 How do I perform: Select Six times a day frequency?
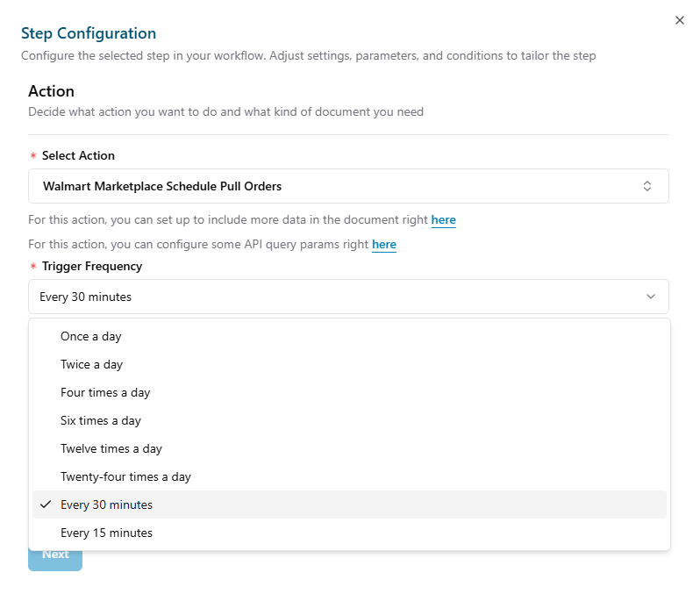349,420
